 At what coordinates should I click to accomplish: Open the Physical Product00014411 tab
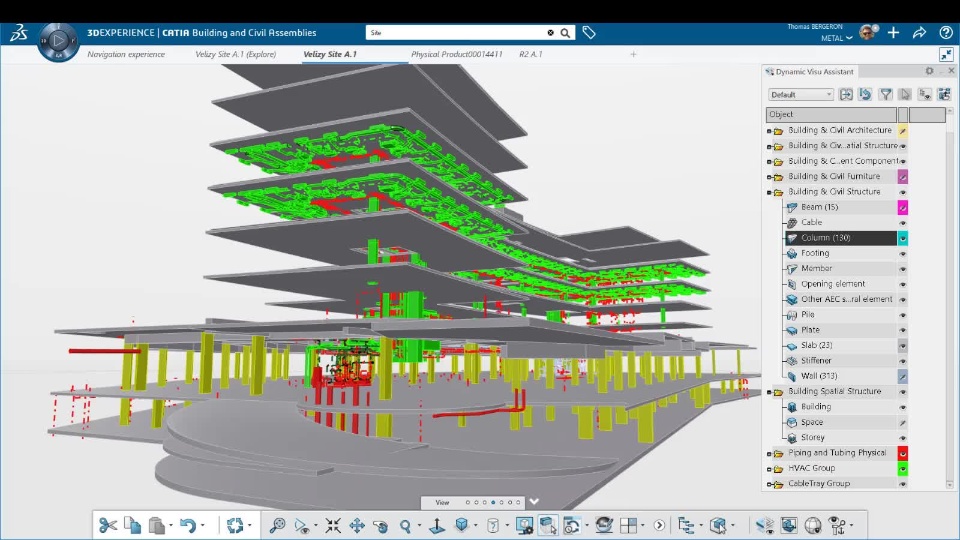(457, 54)
